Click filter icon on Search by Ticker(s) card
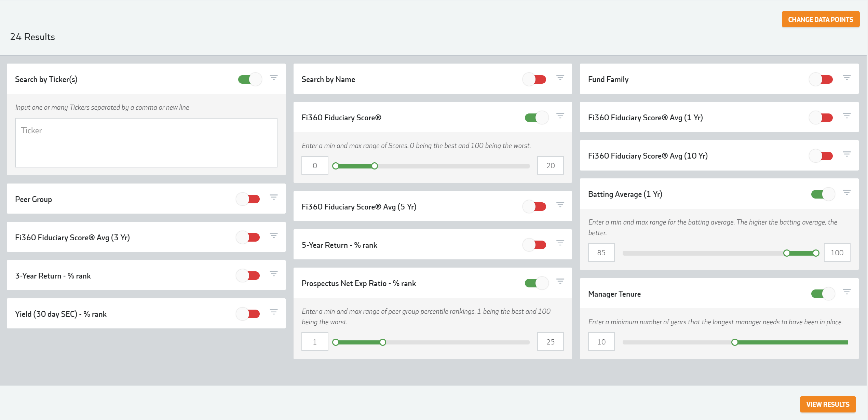 273,78
